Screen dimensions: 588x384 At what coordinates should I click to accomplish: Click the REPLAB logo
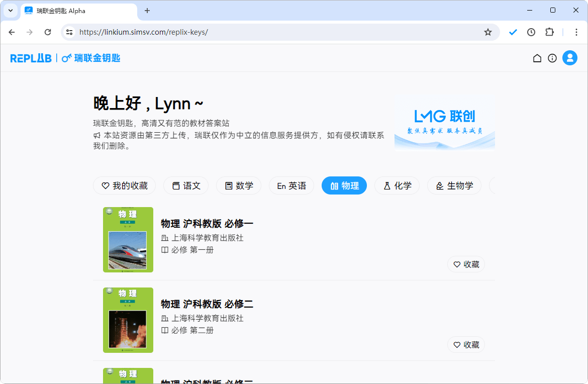click(31, 58)
